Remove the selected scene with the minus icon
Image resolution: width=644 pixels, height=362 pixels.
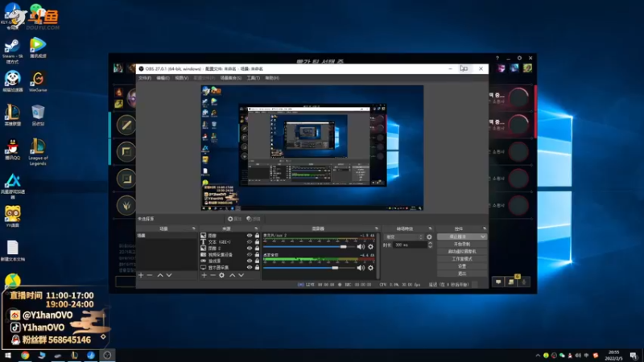(150, 275)
